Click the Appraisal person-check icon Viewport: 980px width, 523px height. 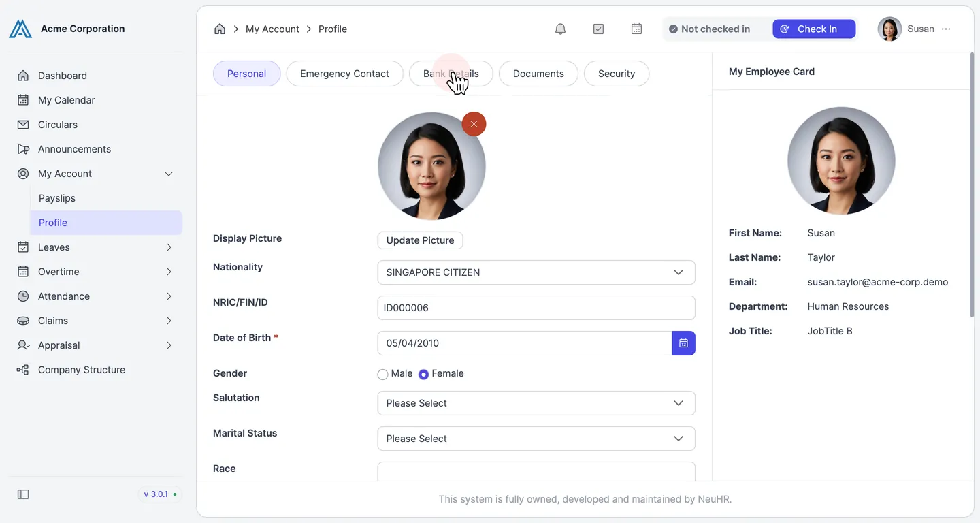23,345
